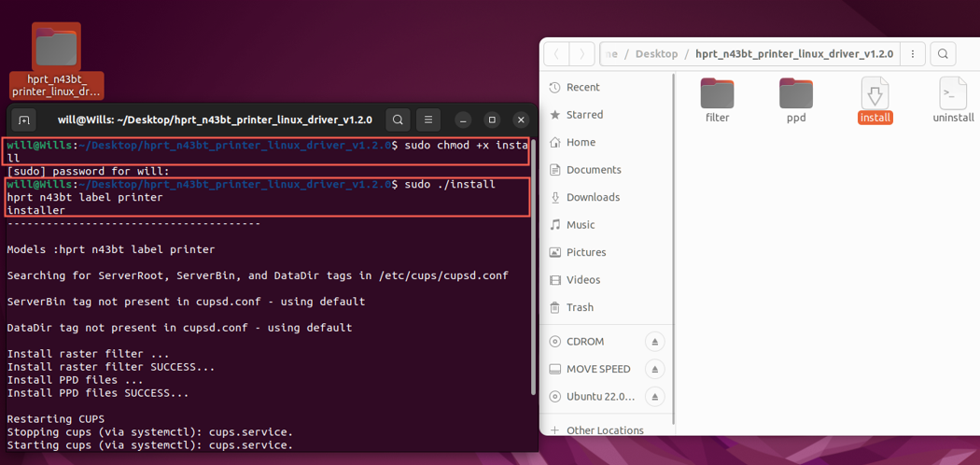Go back in the file manager
980x465 pixels.
pyautogui.click(x=556, y=54)
